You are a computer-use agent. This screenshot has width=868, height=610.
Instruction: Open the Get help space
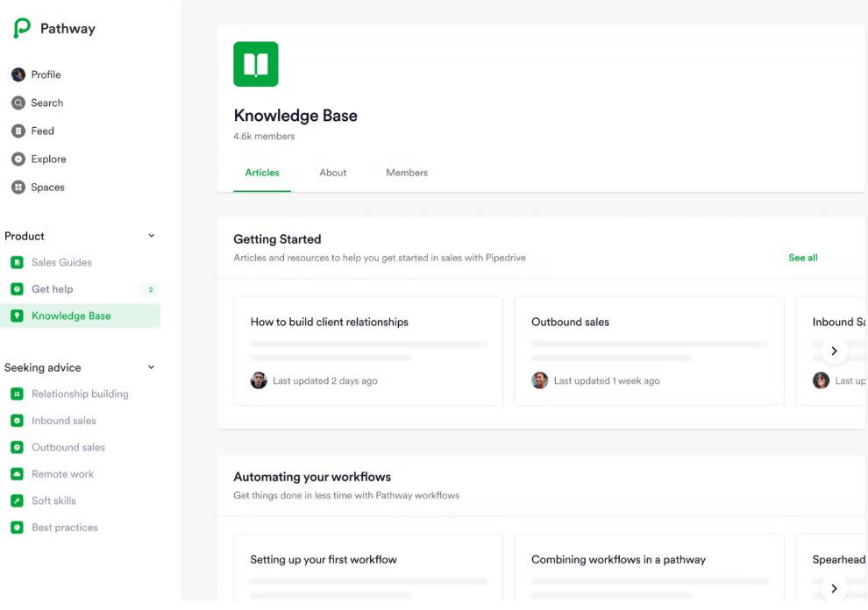(x=53, y=288)
